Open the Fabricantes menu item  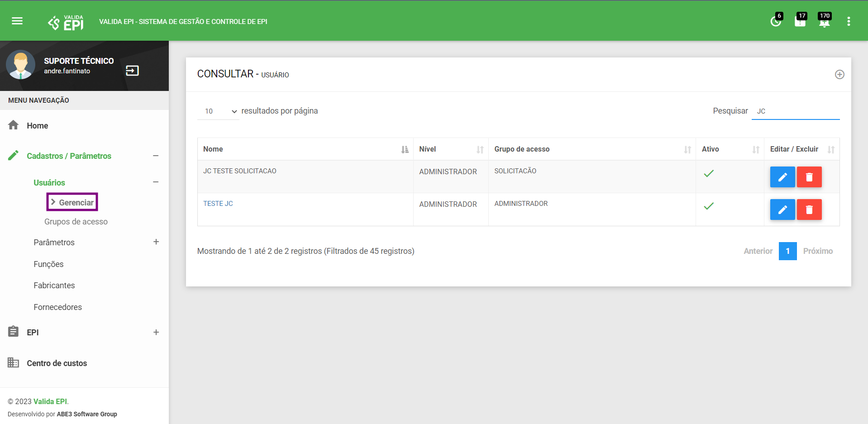coord(54,286)
